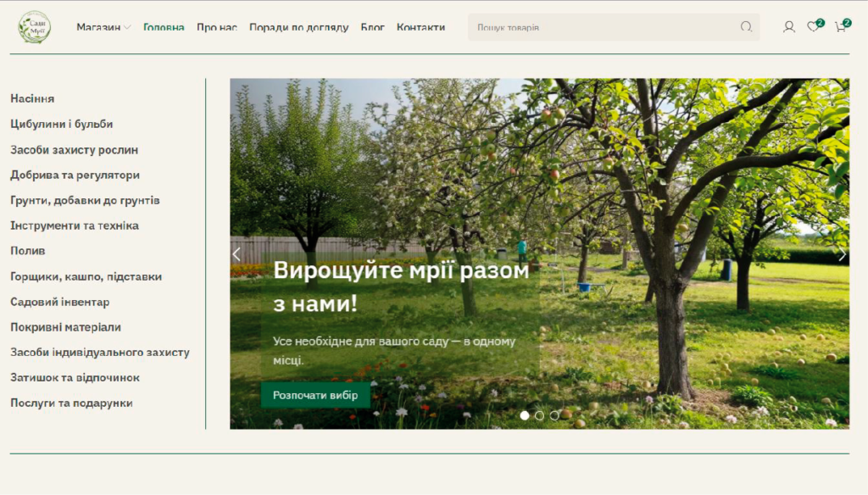Go to the Контакти page
Screen dimensions: 868x495
click(420, 27)
